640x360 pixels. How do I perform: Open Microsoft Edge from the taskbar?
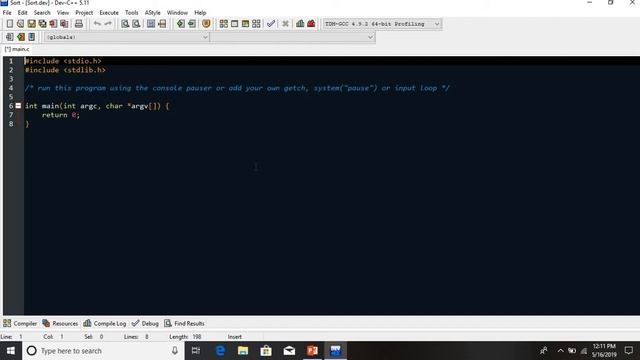(220, 351)
